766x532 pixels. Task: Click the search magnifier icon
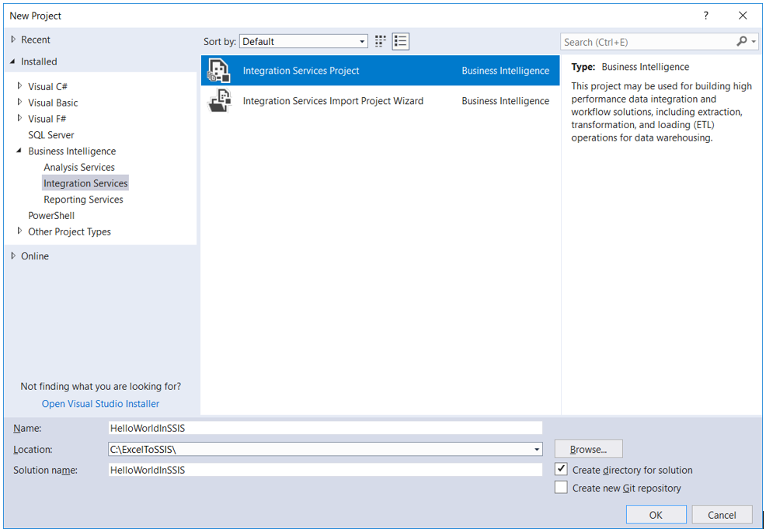tap(742, 41)
